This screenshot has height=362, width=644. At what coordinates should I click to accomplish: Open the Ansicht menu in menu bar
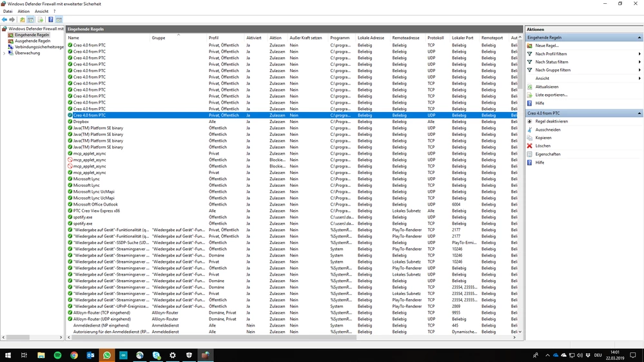tap(41, 12)
